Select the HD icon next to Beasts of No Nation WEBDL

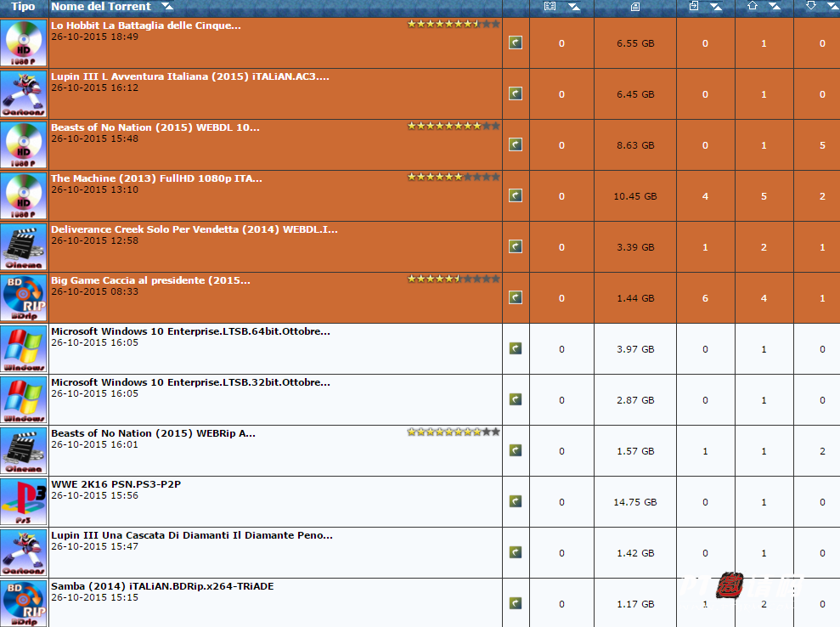click(24, 144)
